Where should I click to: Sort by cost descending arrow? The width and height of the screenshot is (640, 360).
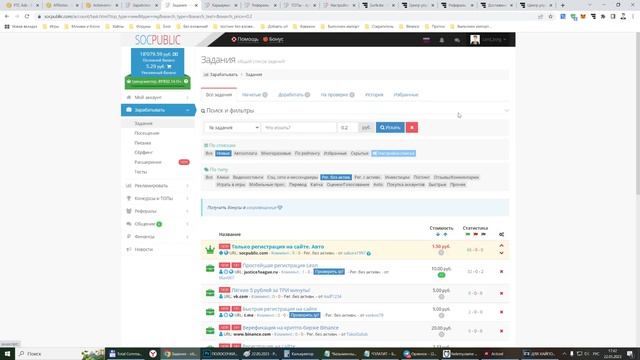(x=438, y=234)
